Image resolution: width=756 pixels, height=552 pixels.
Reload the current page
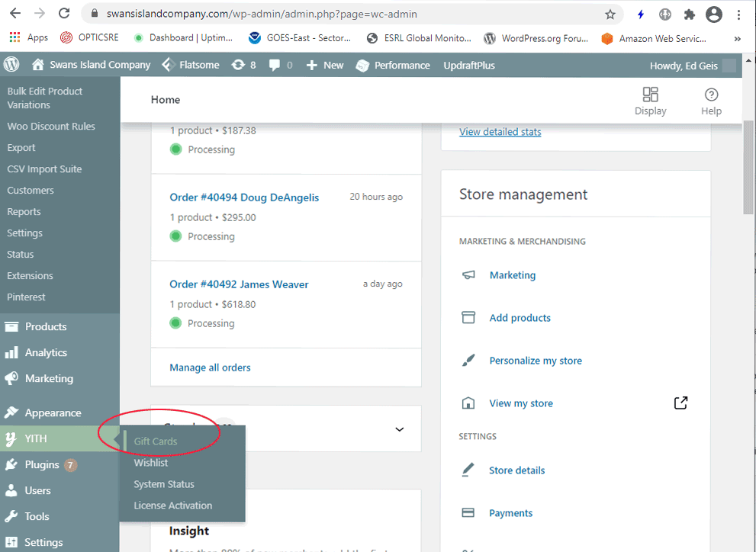tap(64, 14)
